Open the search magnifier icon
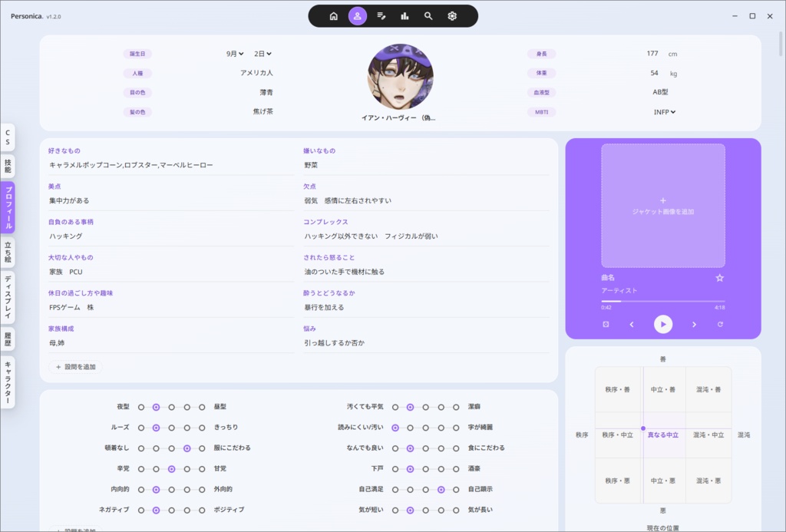786x532 pixels. (x=428, y=16)
